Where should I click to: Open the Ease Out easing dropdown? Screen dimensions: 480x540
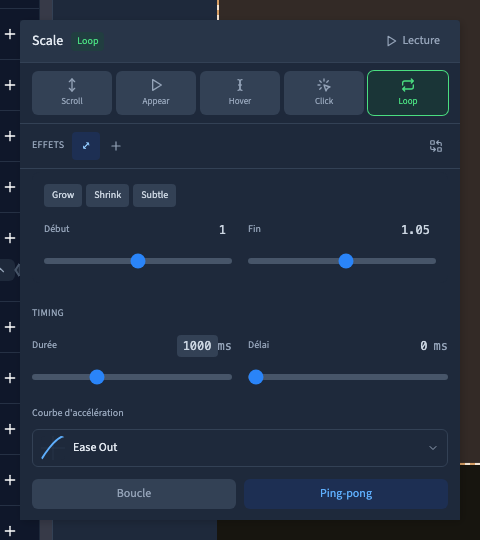click(x=240, y=448)
